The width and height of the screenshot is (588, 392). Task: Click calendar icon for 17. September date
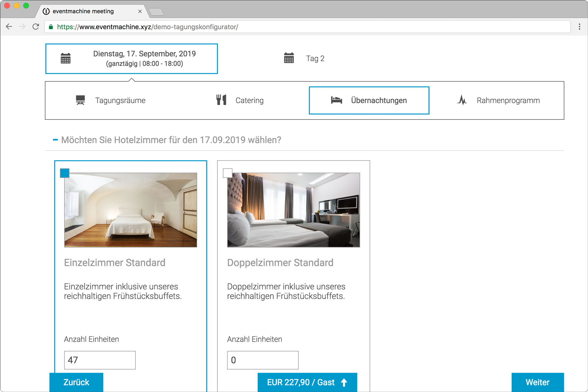66,58
